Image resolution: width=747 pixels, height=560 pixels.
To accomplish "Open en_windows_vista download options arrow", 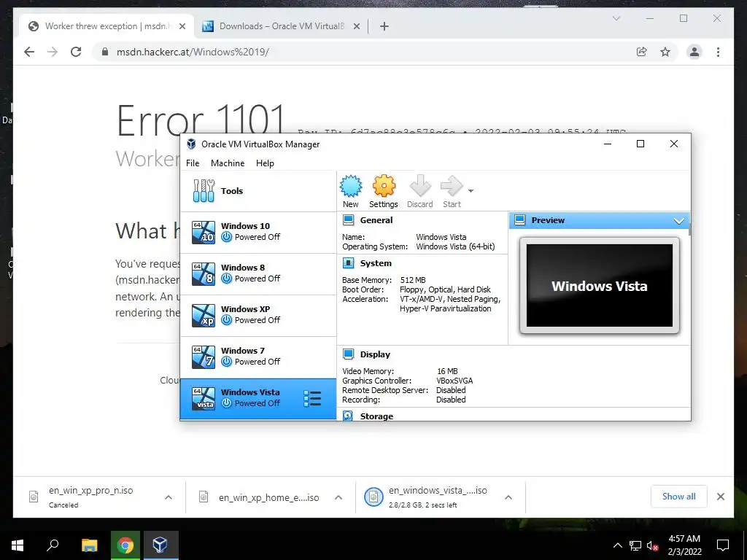I will [508, 497].
